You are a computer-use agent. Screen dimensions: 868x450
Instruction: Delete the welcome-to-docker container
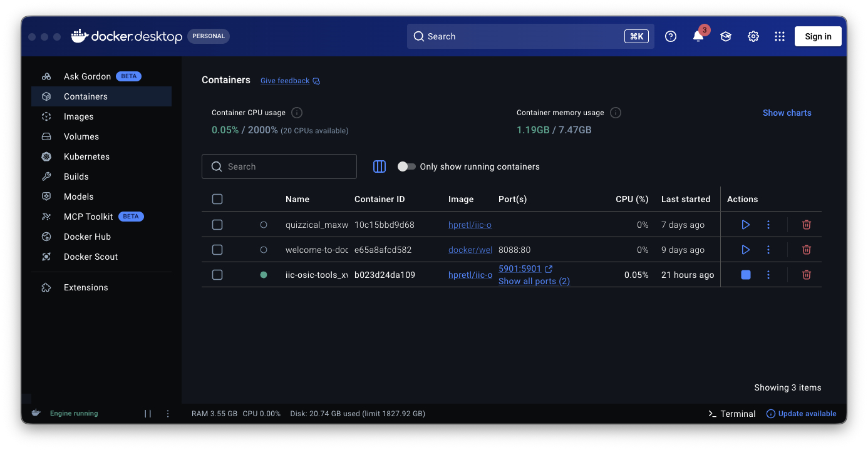[x=807, y=250]
